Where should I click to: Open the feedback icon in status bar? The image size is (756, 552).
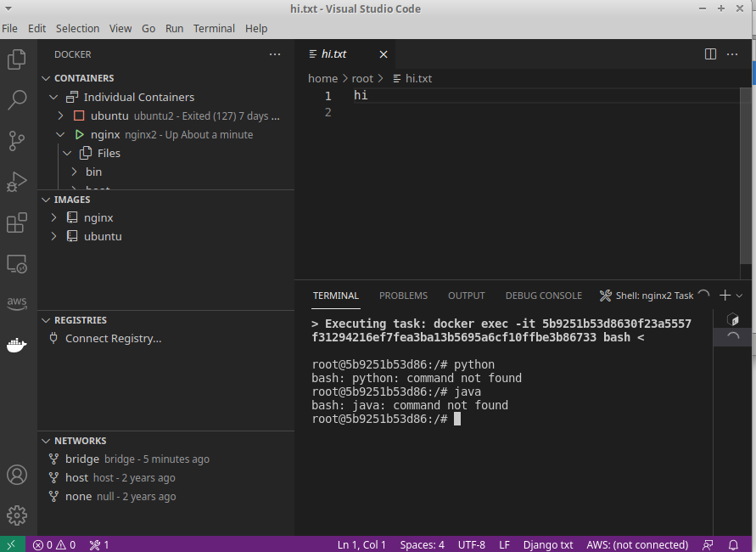[708, 544]
